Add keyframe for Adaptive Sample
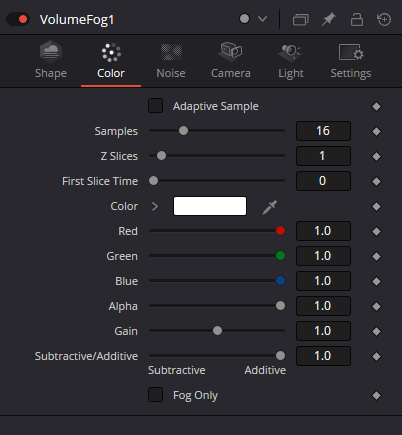This screenshot has height=435, width=402. (x=376, y=107)
